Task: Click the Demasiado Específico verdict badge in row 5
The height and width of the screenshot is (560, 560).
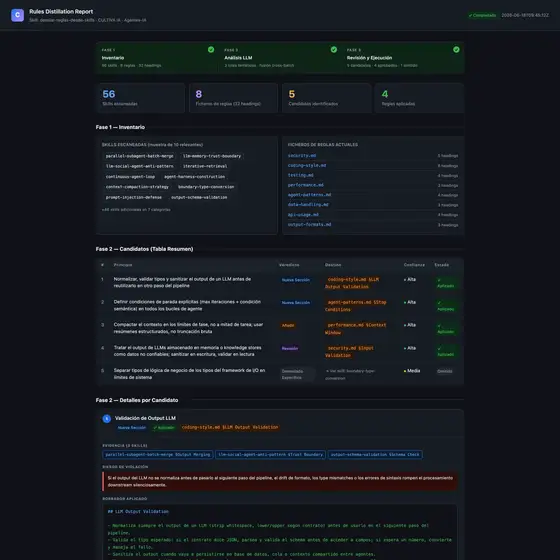Action: click(297, 374)
